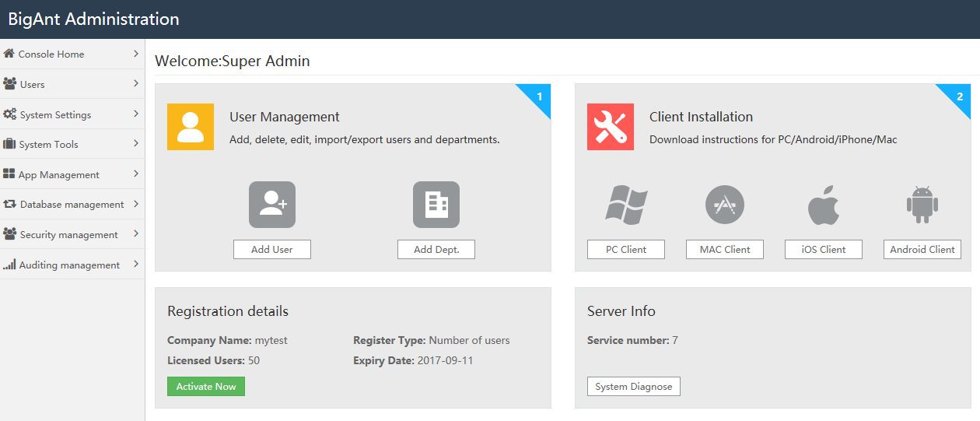Expand the Auditing management chevron

click(x=136, y=264)
